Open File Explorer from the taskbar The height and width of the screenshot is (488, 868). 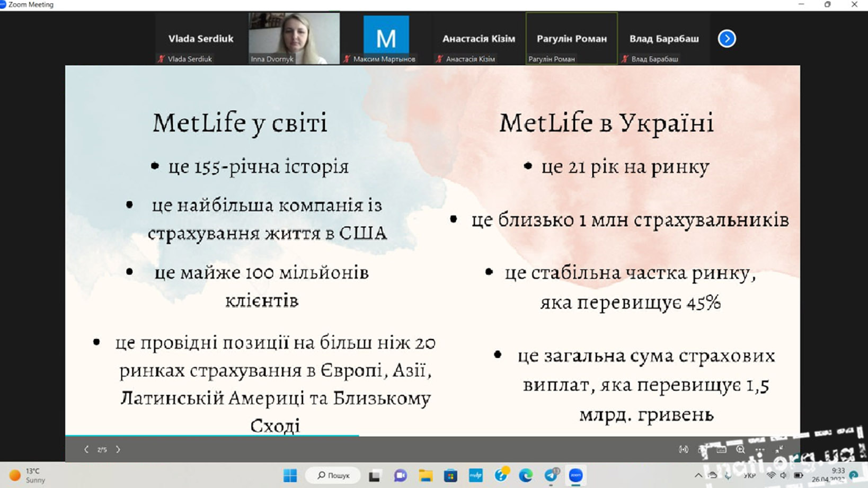426,475
